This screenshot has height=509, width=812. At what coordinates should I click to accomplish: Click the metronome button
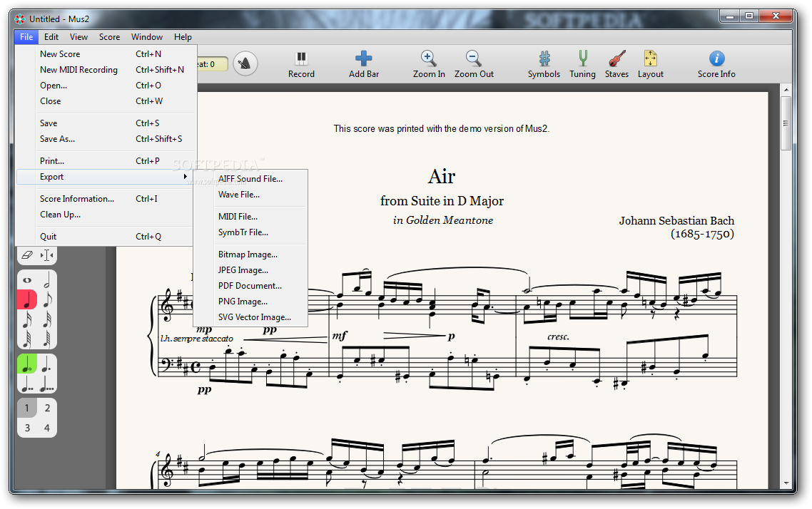click(x=245, y=63)
